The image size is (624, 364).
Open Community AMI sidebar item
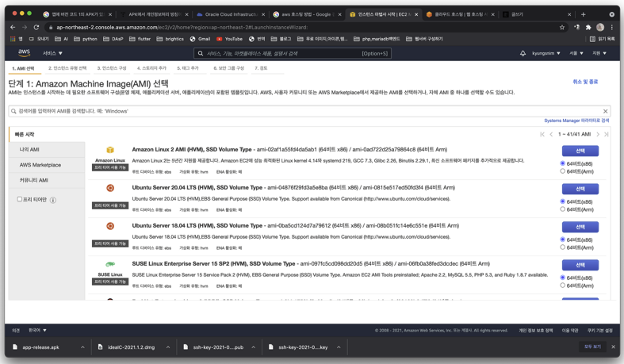click(47, 180)
